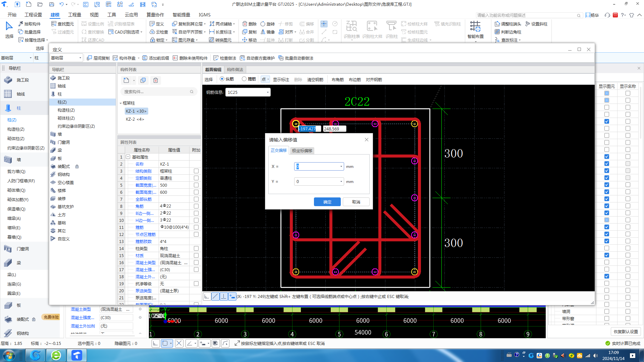Click the 清空钢筋 button
The width and height of the screenshot is (644, 362).
click(315, 79)
